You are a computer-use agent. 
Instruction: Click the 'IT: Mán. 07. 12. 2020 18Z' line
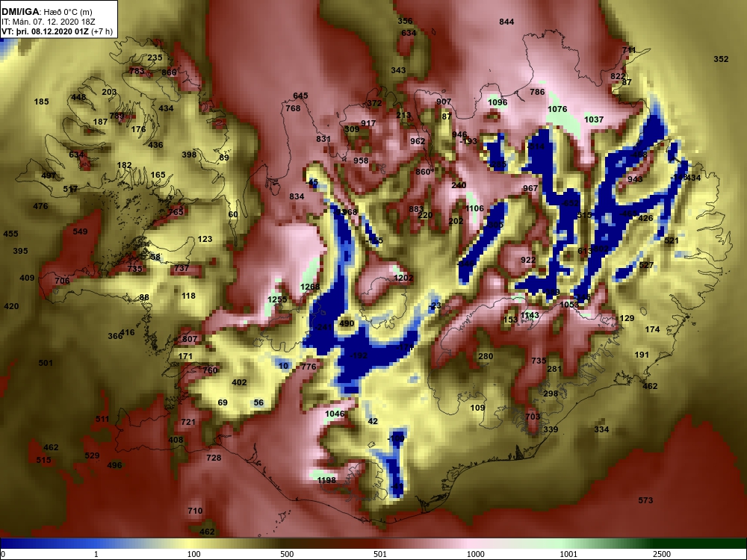point(49,22)
